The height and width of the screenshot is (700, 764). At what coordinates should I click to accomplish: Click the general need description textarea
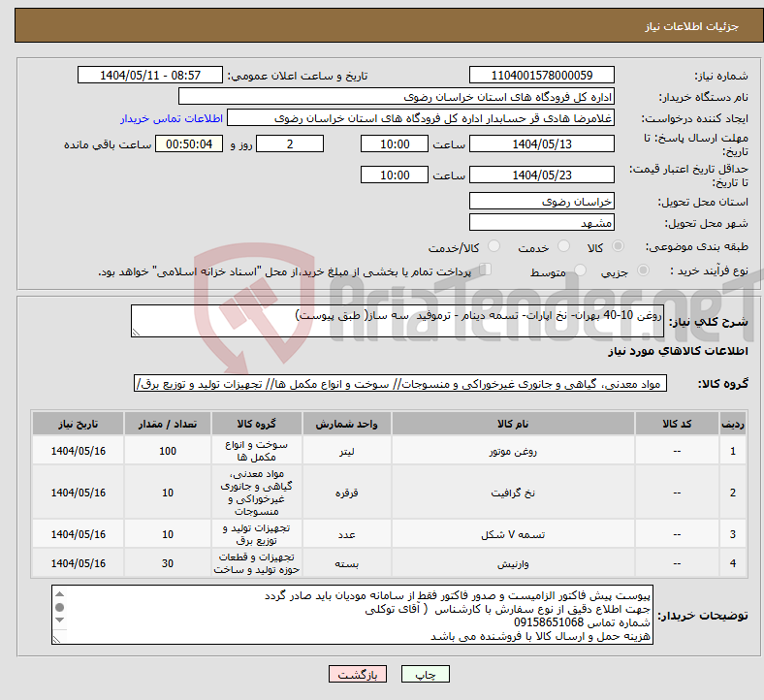tap(398, 321)
